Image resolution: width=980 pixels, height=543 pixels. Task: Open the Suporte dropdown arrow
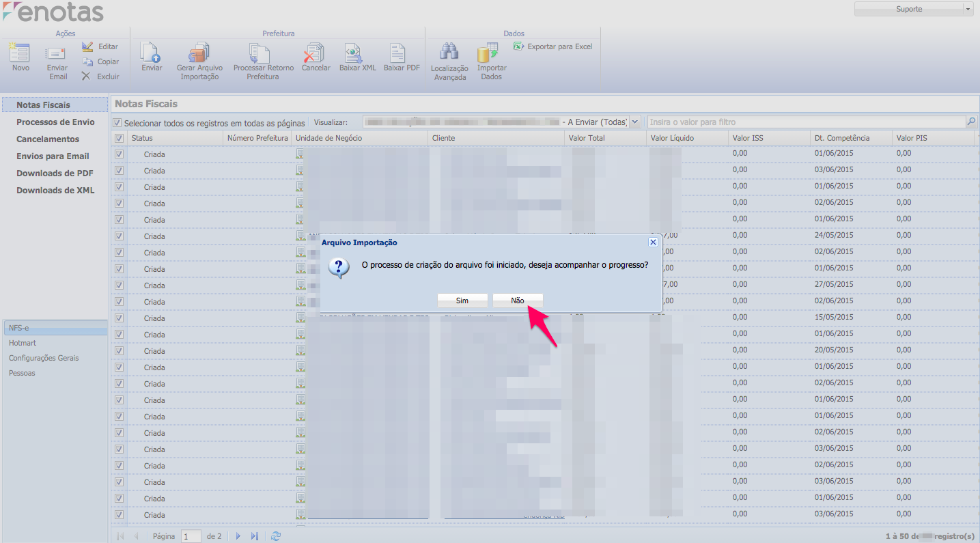[x=968, y=9]
